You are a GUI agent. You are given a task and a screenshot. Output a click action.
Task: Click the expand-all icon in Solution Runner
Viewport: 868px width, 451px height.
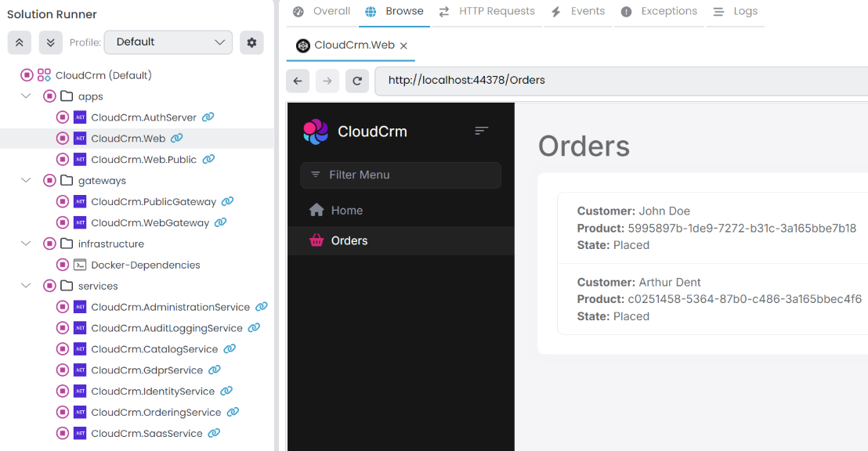coord(50,42)
